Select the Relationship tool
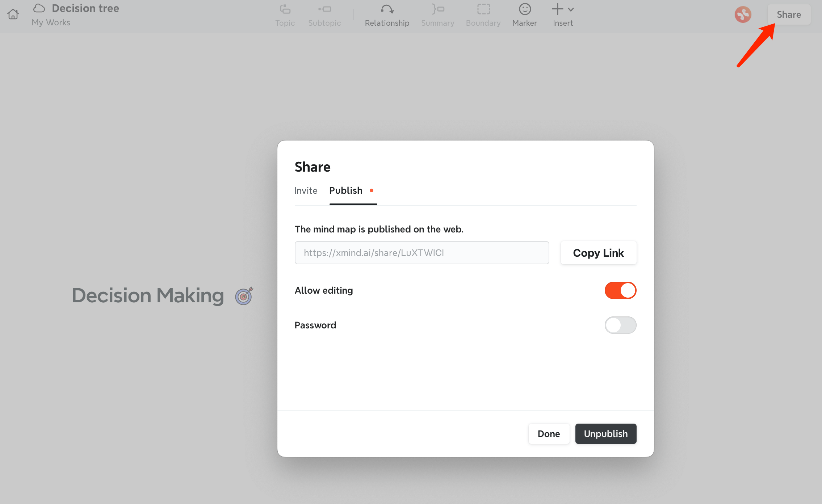 387,15
